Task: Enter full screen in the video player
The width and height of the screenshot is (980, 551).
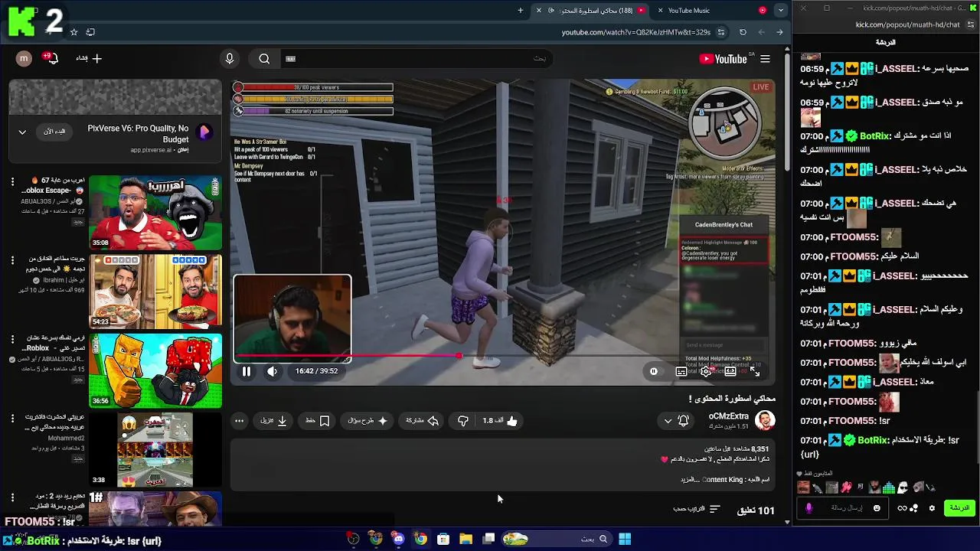Action: [x=755, y=371]
